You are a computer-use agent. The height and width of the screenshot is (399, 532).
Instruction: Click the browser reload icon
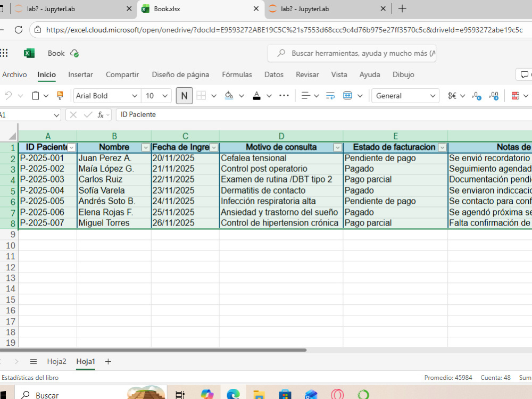coord(19,30)
